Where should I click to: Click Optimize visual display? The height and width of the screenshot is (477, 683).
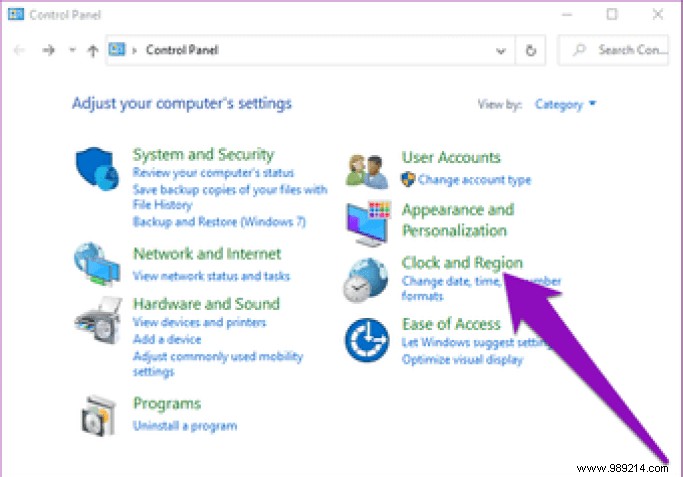pos(462,360)
